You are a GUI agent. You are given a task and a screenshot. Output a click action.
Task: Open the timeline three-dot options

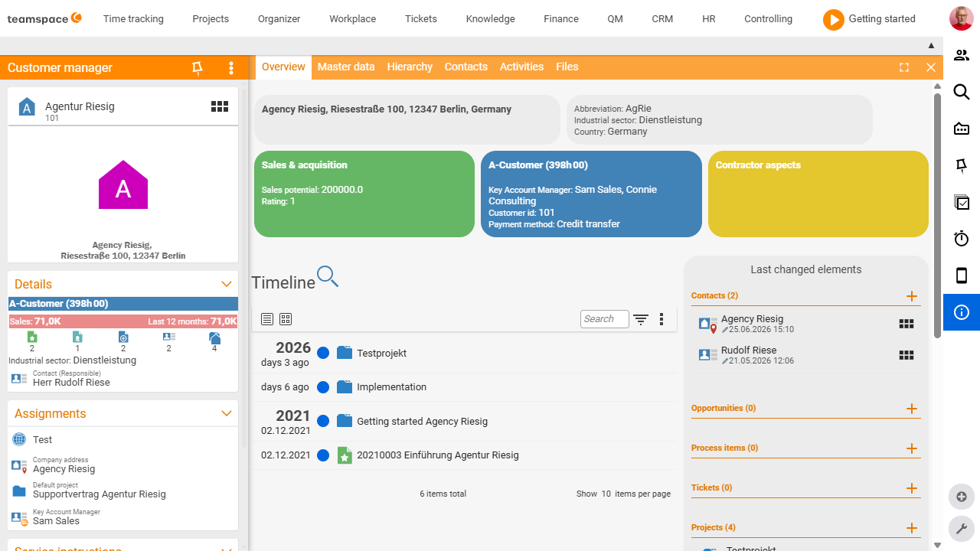click(x=661, y=319)
